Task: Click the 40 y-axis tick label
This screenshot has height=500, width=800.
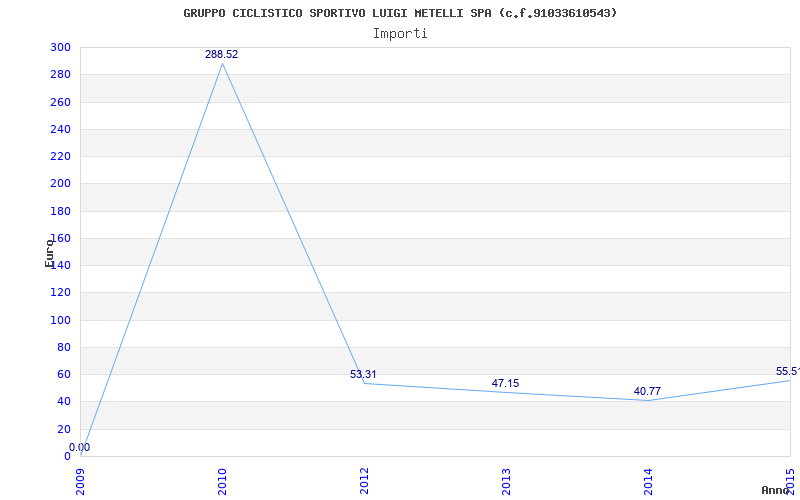Action: pyautogui.click(x=64, y=402)
